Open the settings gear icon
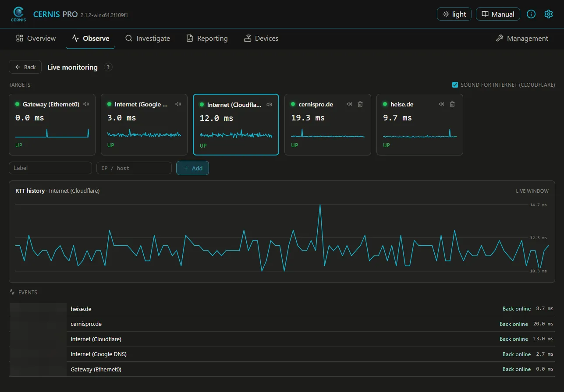 pyautogui.click(x=549, y=14)
